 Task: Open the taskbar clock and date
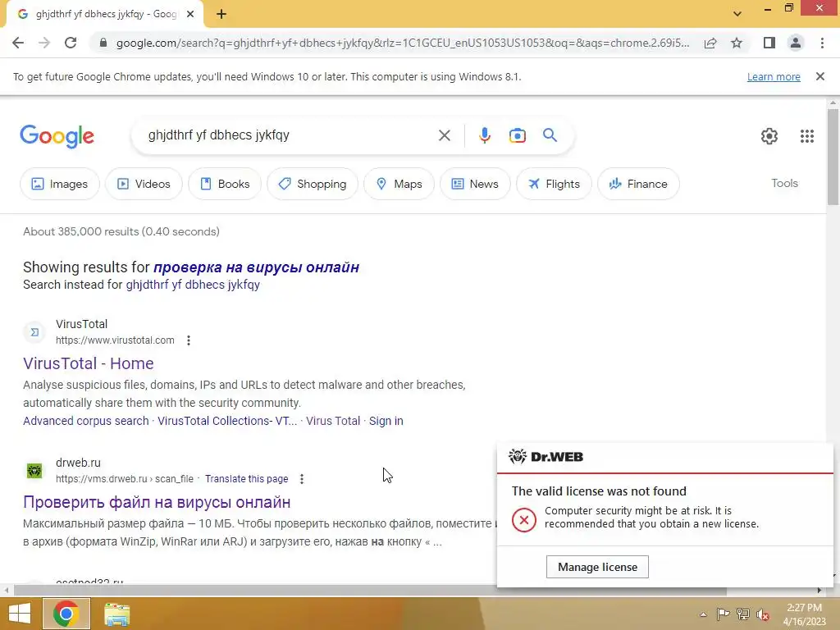tap(804, 614)
